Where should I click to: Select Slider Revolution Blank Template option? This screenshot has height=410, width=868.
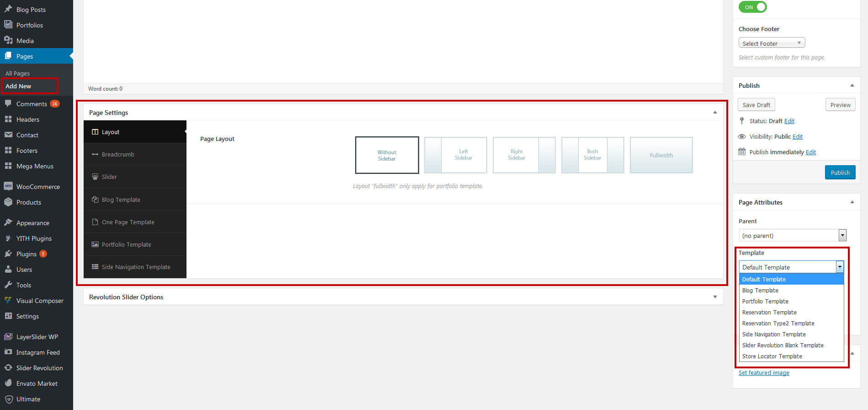pyautogui.click(x=791, y=345)
